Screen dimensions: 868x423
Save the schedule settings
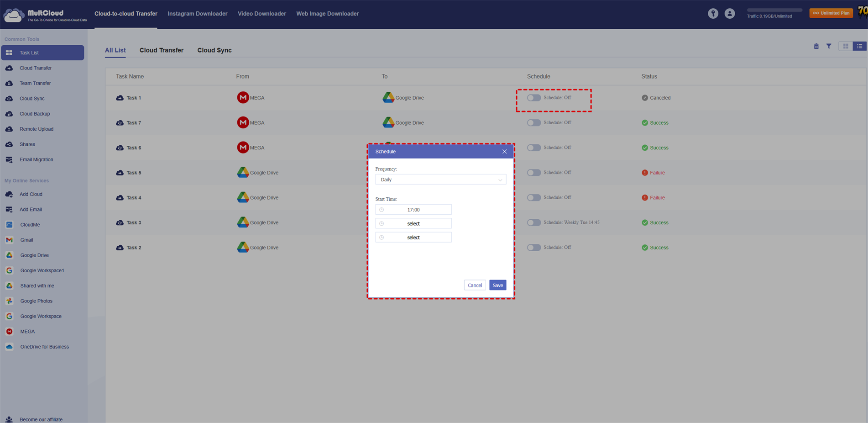tap(498, 286)
